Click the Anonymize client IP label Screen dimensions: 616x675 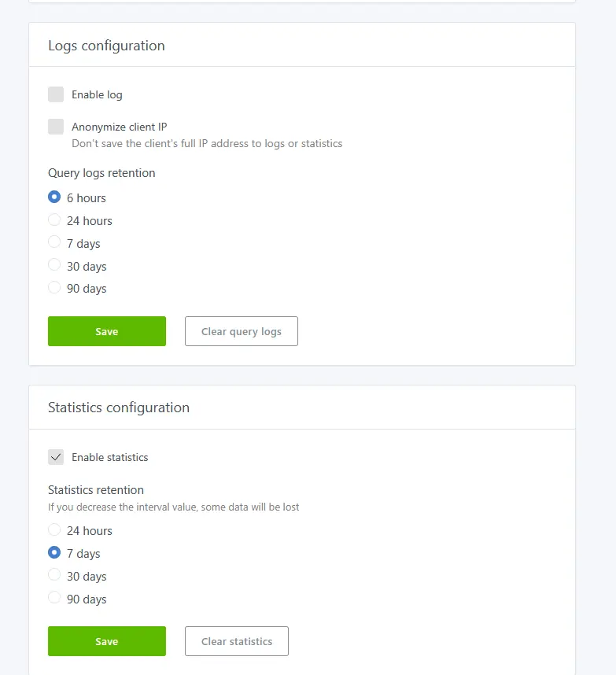[120, 127]
